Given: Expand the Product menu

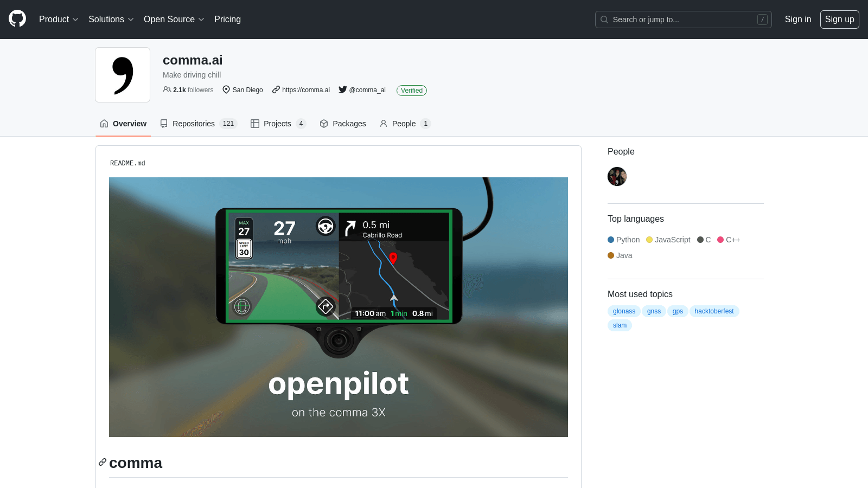Looking at the screenshot, I should (x=59, y=19).
